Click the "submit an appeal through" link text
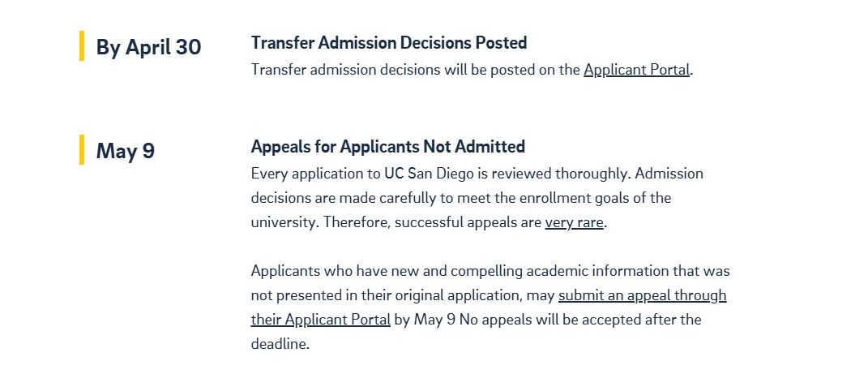Viewport: 868px width, 387px height. (642, 295)
